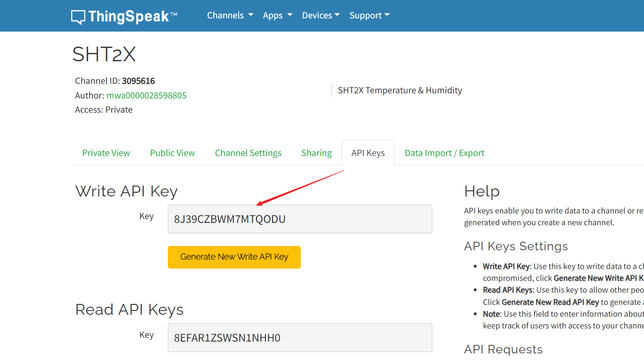Go to the Sharing tab
Screen dimensions: 644x360
(x=316, y=153)
